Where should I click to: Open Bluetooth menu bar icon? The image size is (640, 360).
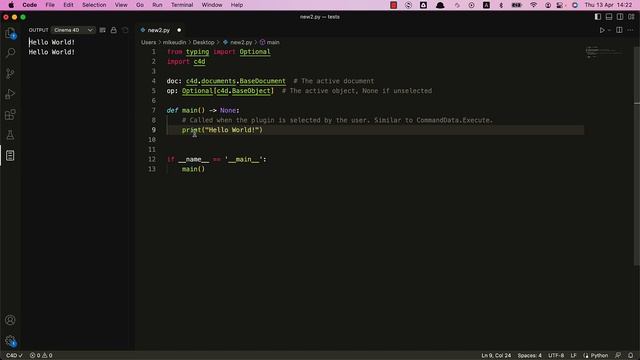(501, 5)
